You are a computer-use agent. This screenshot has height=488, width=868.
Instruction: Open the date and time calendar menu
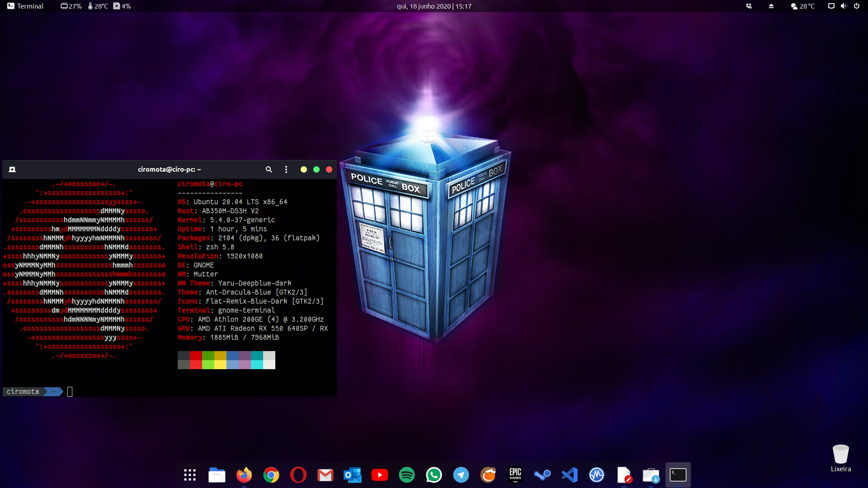coord(434,6)
